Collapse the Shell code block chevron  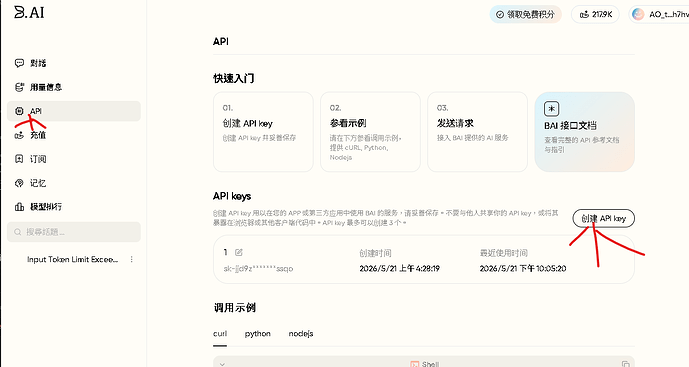pos(222,364)
